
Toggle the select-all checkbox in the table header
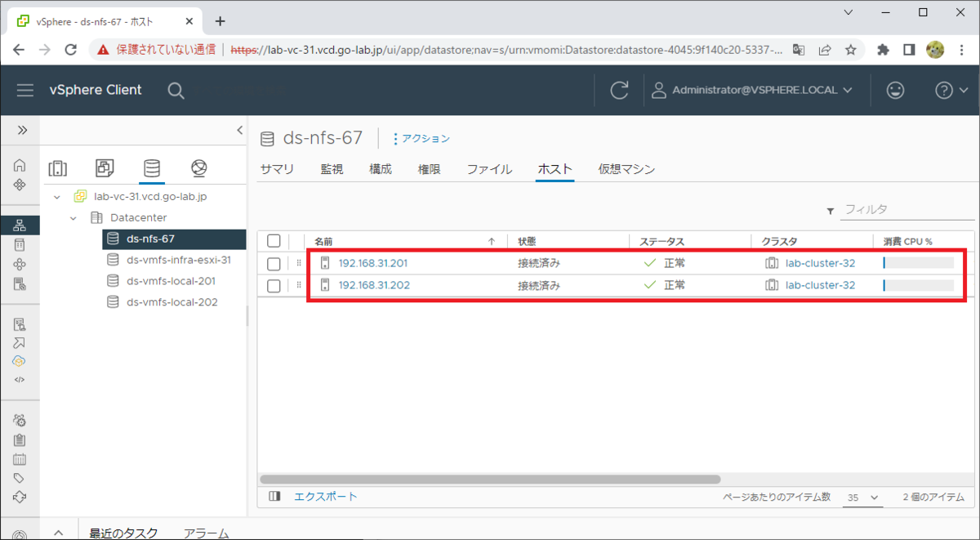click(x=274, y=241)
